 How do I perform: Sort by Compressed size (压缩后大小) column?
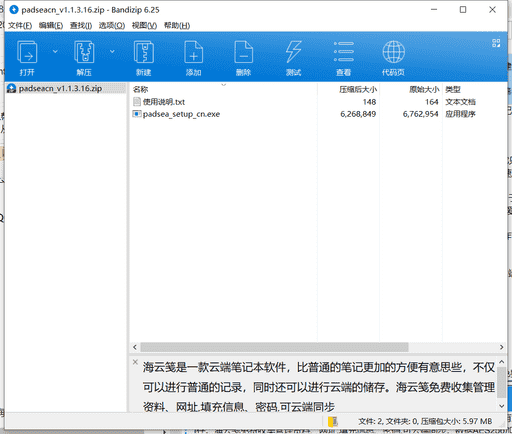click(x=358, y=89)
